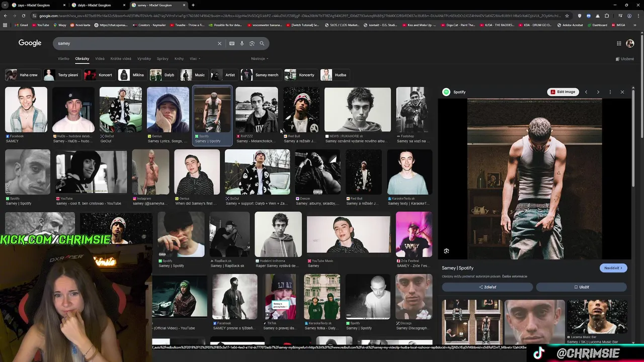The width and height of the screenshot is (644, 362).
Task: Expand the Viac search categories menu
Action: tap(194, 59)
